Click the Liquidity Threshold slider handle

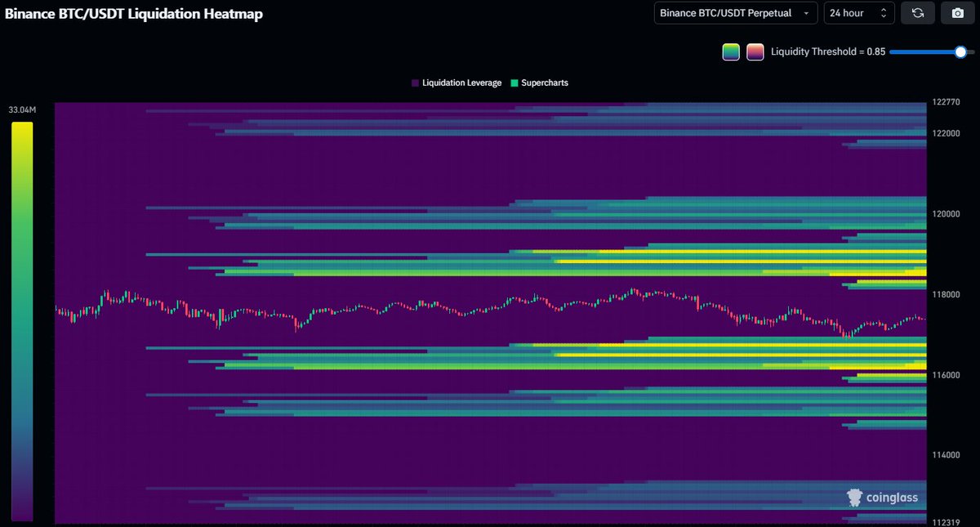[x=960, y=51]
